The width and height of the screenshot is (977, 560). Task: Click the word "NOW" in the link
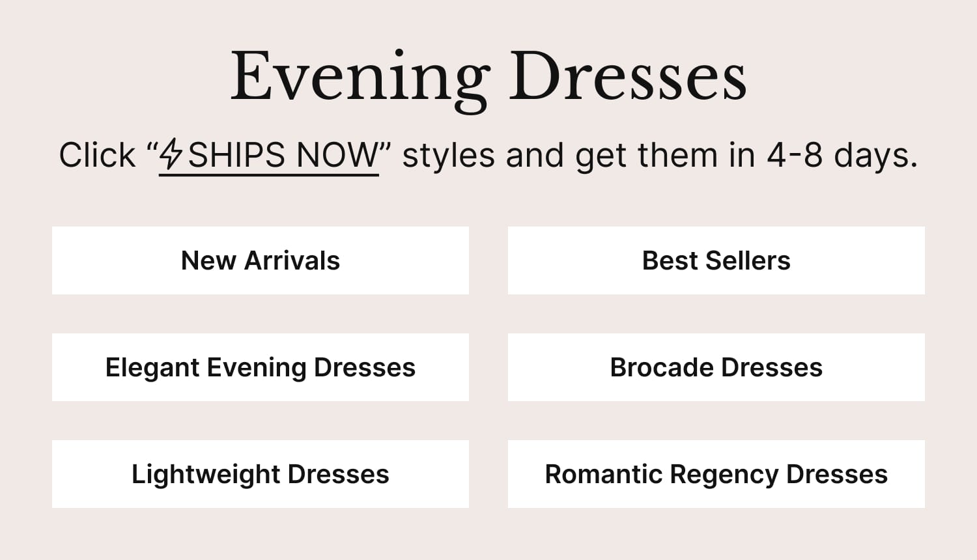coord(337,156)
